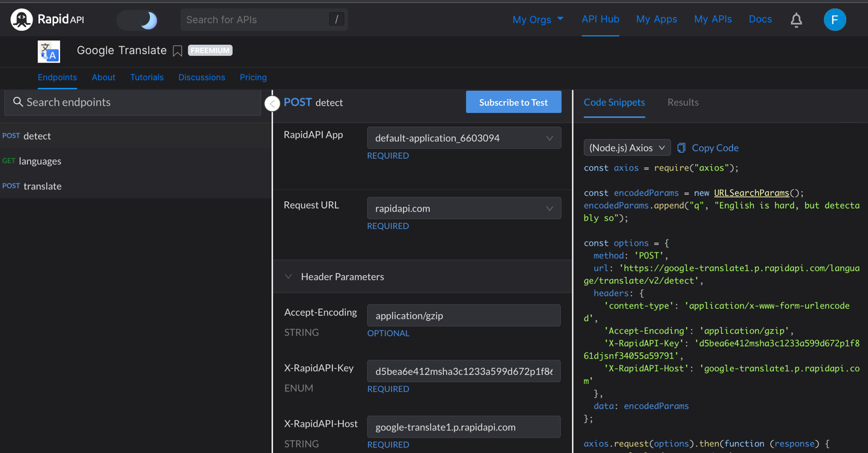This screenshot has width=868, height=453.
Task: Click the URLSearchParams link in code
Action: [751, 193]
